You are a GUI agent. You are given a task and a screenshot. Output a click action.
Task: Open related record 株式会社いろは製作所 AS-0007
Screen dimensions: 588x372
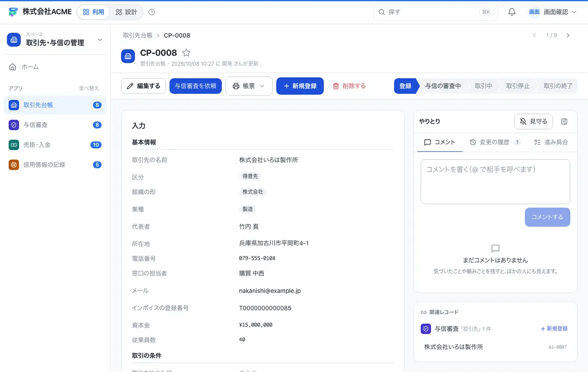click(x=495, y=347)
